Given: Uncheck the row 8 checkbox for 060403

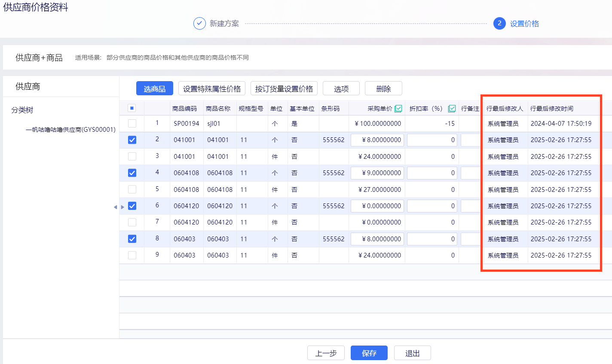Looking at the screenshot, I should tap(132, 239).
